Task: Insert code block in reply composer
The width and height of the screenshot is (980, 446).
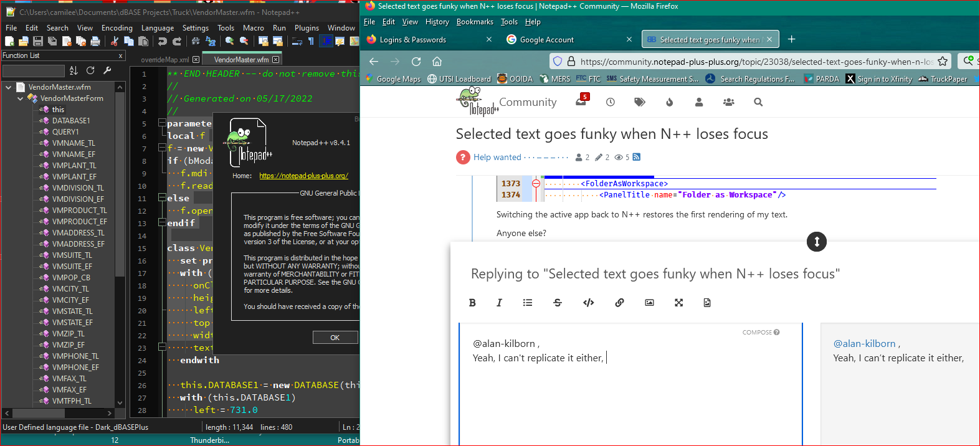Action: (588, 303)
